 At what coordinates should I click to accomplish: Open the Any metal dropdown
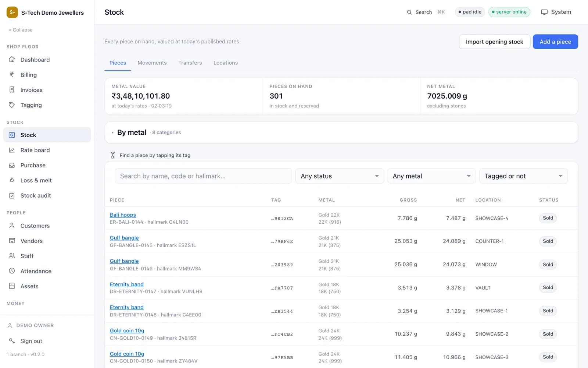point(431,176)
